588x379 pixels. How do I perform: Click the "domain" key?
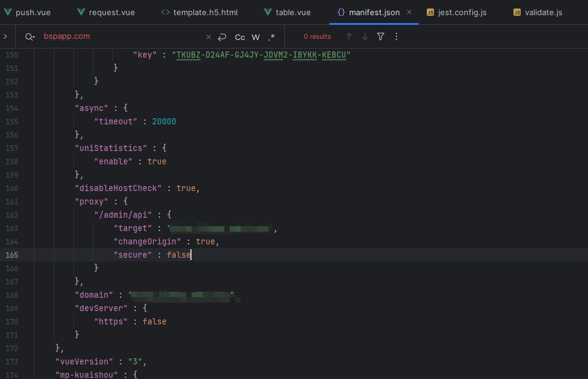coord(94,295)
